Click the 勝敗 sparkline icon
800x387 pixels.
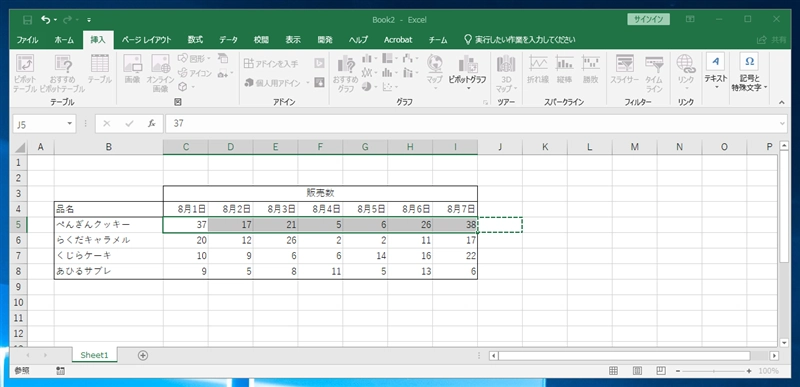tap(591, 69)
